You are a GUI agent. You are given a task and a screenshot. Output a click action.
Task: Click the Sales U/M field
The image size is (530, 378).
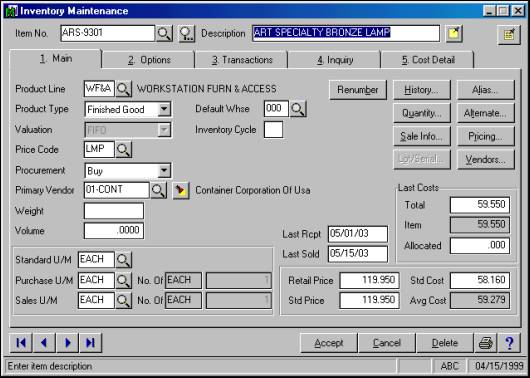tap(96, 301)
